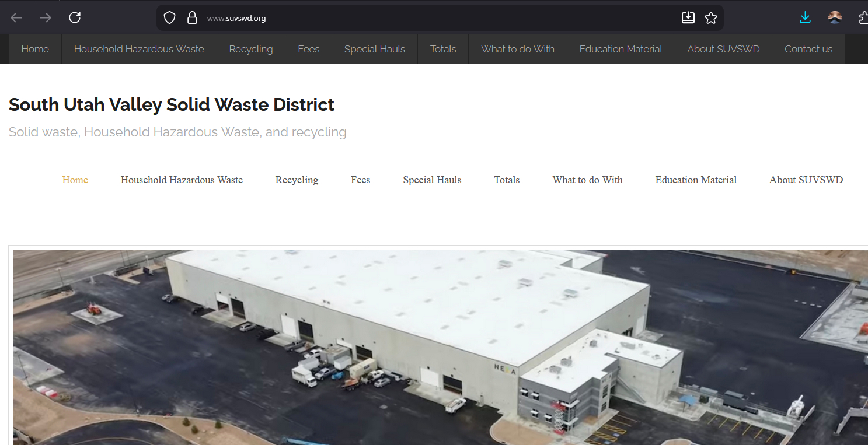The image size is (868, 445).
Task: Click the www.suvswd.org address field
Action: pos(409,18)
